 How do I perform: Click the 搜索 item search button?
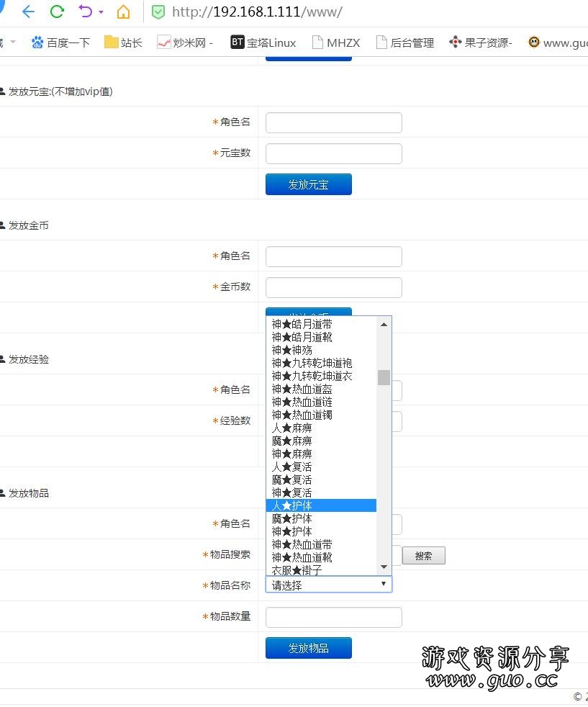tap(423, 556)
